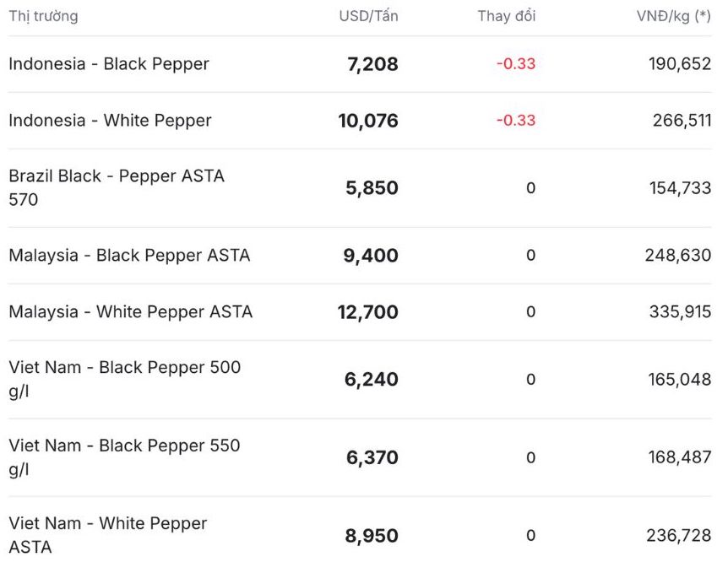Select the Indonesia - White Pepper row

[360, 121]
